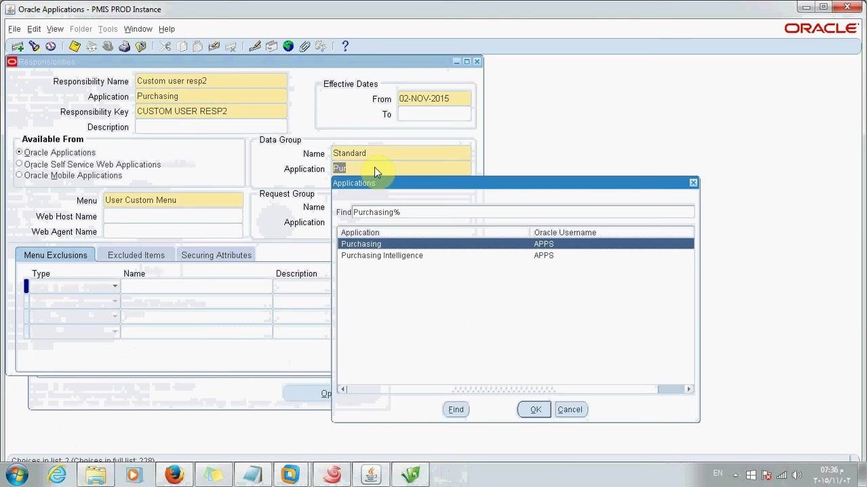The height and width of the screenshot is (487, 868).
Task: Select Oracle Self Service Web Applications radio
Action: point(20,163)
